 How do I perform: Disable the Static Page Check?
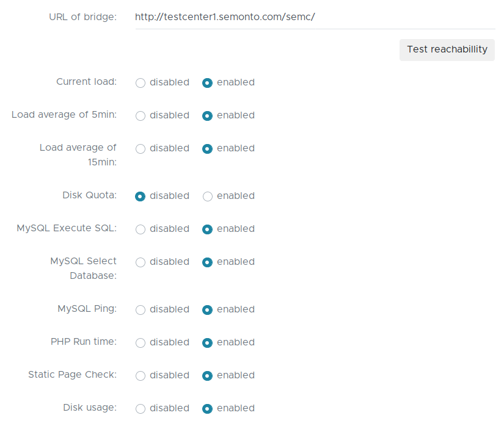pyautogui.click(x=141, y=375)
